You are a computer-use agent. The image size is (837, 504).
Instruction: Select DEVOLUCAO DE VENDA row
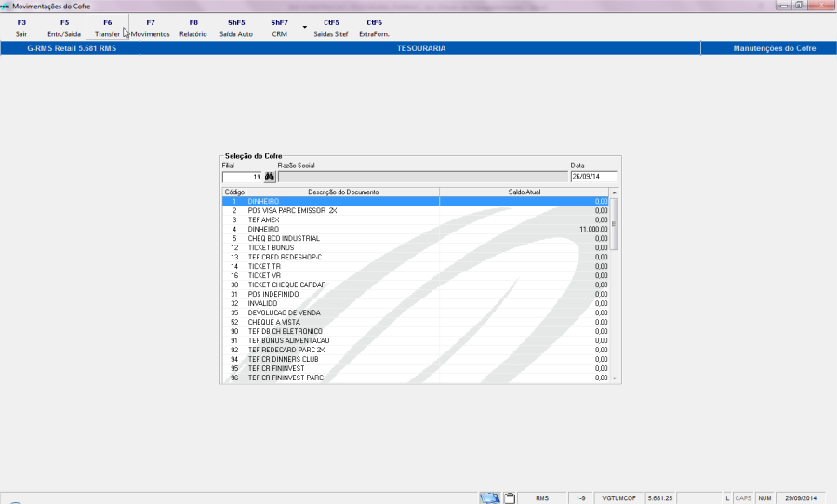(416, 312)
